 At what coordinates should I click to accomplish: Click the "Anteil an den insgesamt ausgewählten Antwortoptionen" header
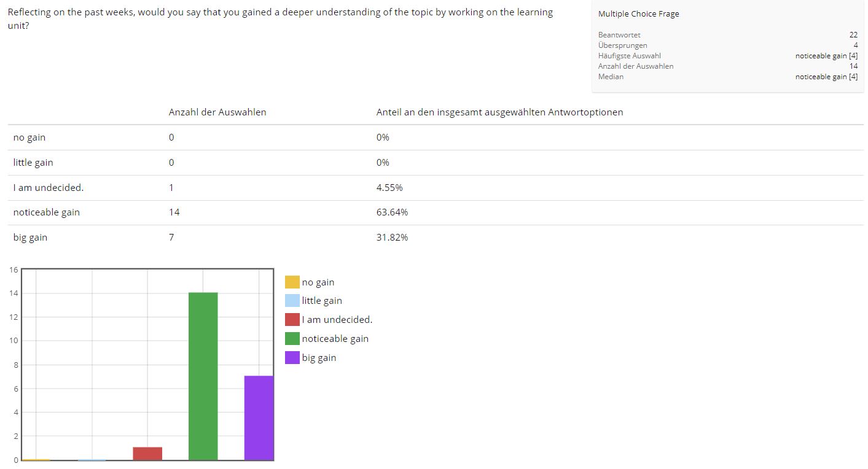click(x=499, y=112)
